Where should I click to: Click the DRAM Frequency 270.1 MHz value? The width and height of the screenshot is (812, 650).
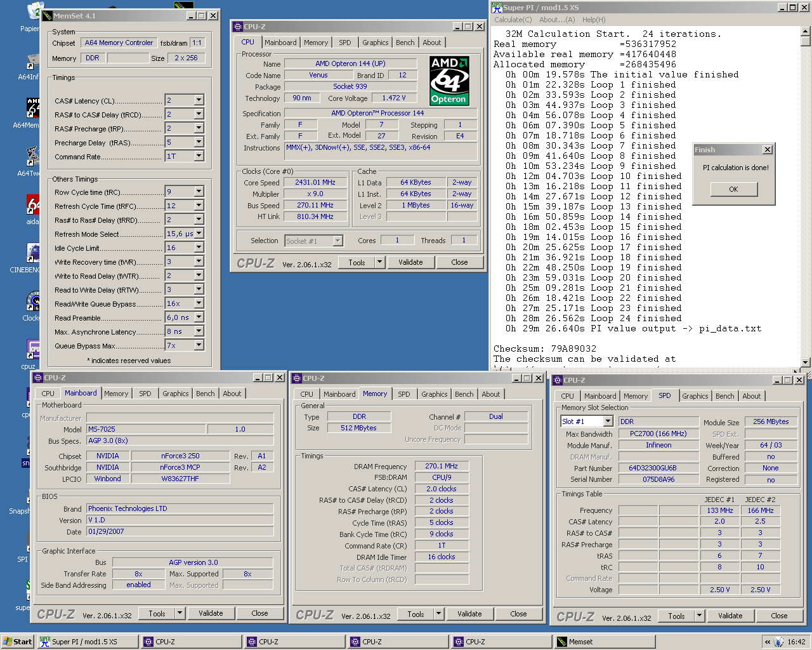(x=442, y=466)
